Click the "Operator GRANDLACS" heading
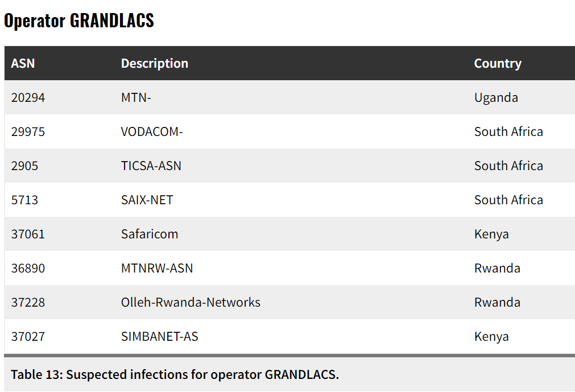The height and width of the screenshot is (392, 575). 79,20
